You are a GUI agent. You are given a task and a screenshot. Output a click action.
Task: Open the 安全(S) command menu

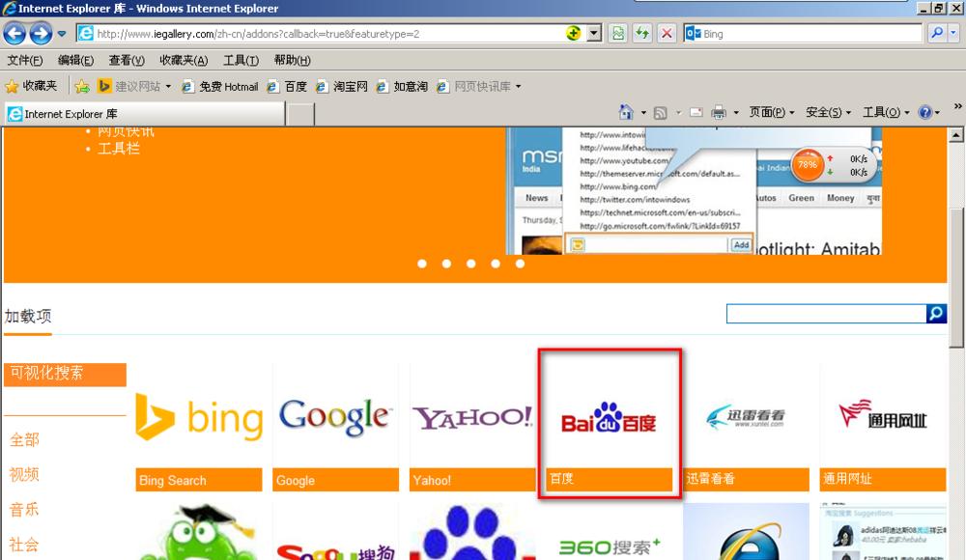(x=828, y=112)
